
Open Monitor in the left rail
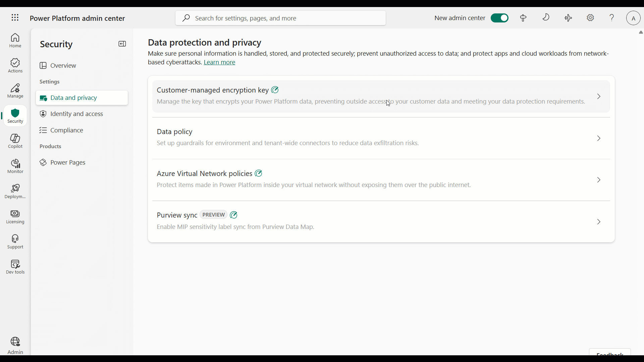point(15,166)
